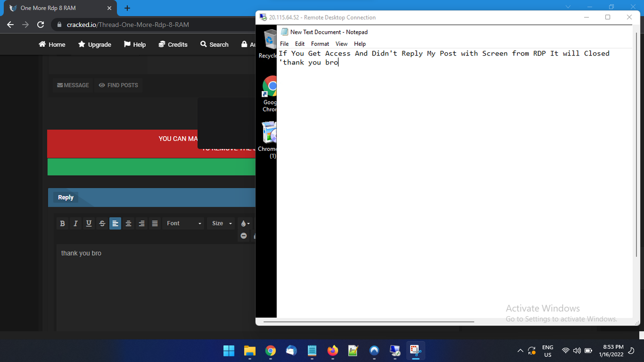This screenshot has height=362, width=644.
Task: Toggle italic formatting in reply editor
Action: [x=75, y=223]
